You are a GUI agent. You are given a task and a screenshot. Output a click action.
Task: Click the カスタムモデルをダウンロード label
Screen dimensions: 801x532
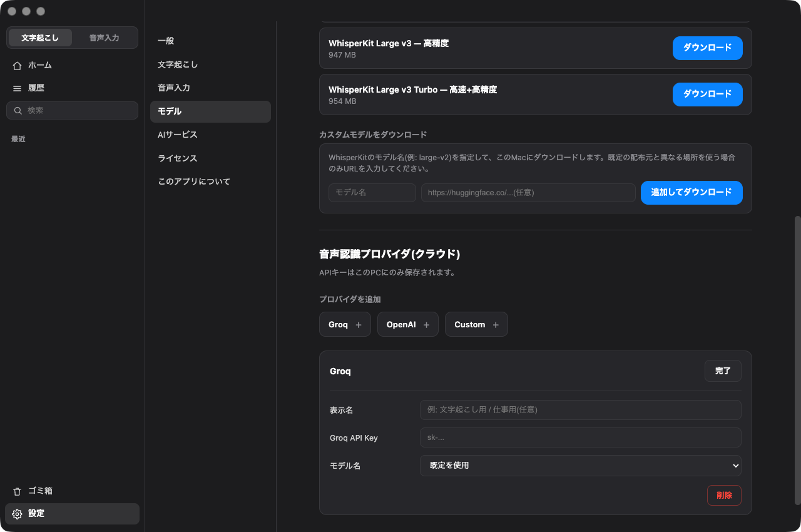(373, 135)
